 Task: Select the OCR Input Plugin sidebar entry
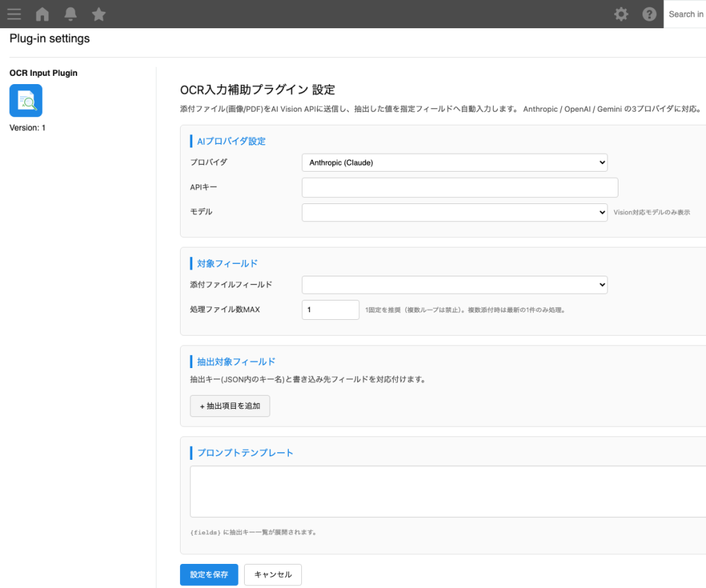click(44, 72)
